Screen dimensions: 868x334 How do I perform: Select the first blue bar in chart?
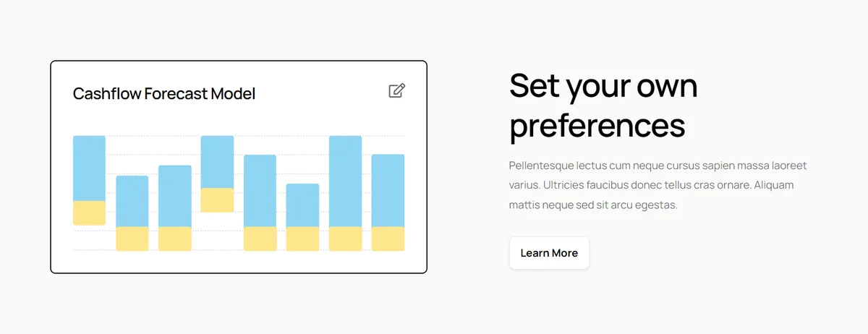point(89,168)
